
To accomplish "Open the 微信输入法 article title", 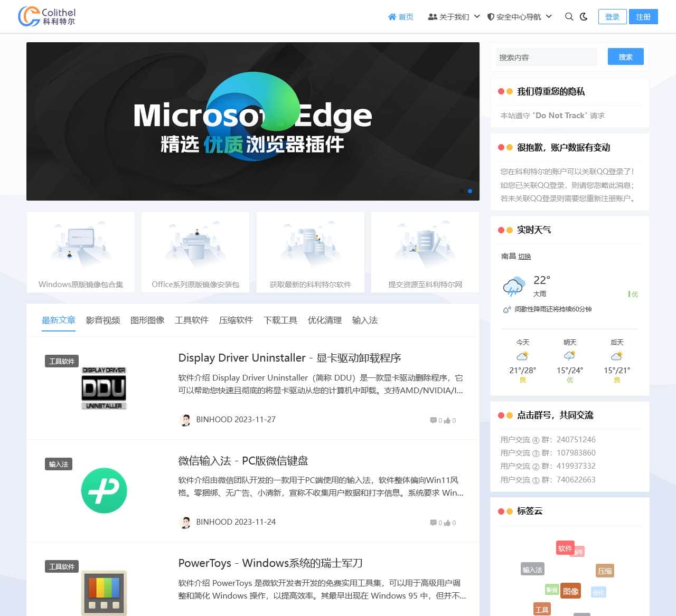I will [x=243, y=461].
